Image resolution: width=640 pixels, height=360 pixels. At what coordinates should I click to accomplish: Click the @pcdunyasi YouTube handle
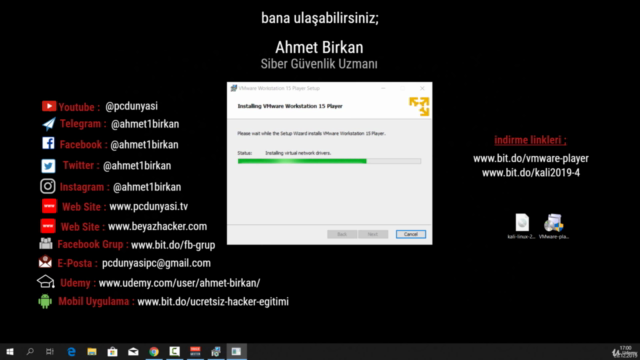point(131,106)
